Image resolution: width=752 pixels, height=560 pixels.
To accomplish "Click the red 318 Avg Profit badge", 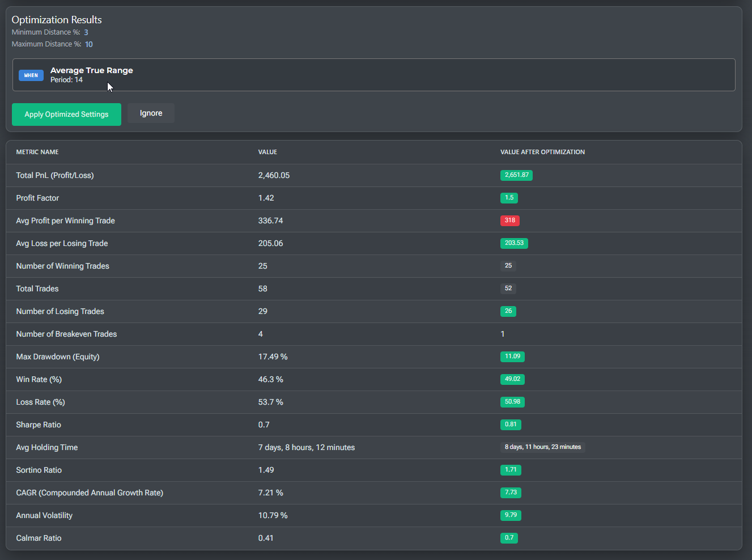I will pyautogui.click(x=510, y=220).
